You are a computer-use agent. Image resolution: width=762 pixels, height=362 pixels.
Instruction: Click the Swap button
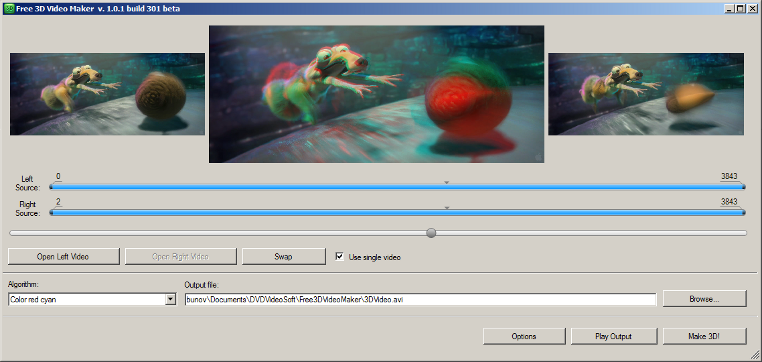(283, 257)
